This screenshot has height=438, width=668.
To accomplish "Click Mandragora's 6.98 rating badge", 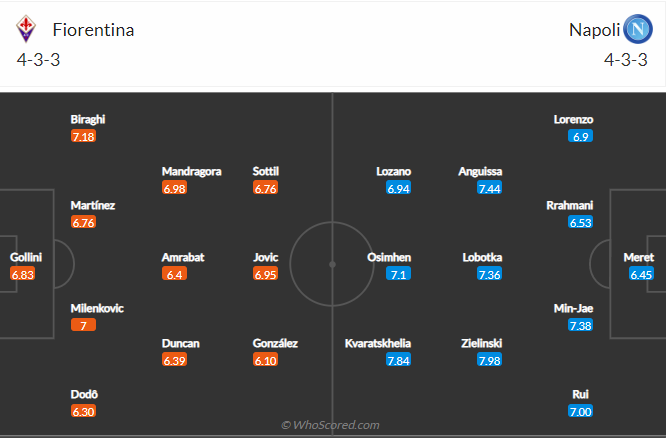I will click(x=174, y=188).
